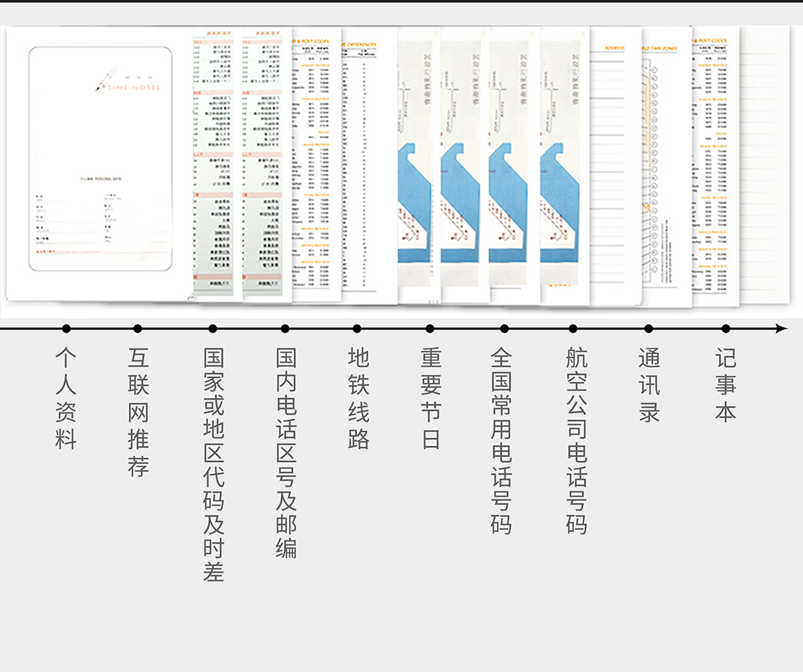Click the 通讯录 text label
The width and height of the screenshot is (803, 672).
649,385
